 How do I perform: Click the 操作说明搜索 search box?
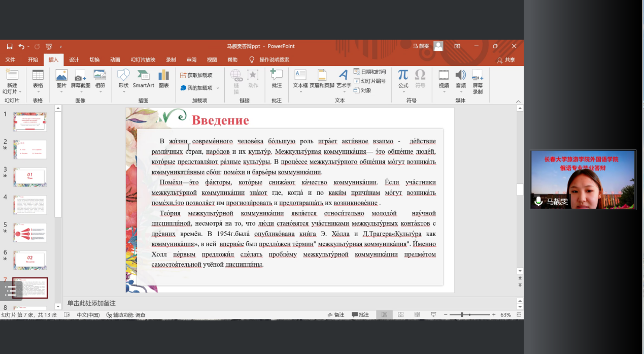(x=274, y=59)
